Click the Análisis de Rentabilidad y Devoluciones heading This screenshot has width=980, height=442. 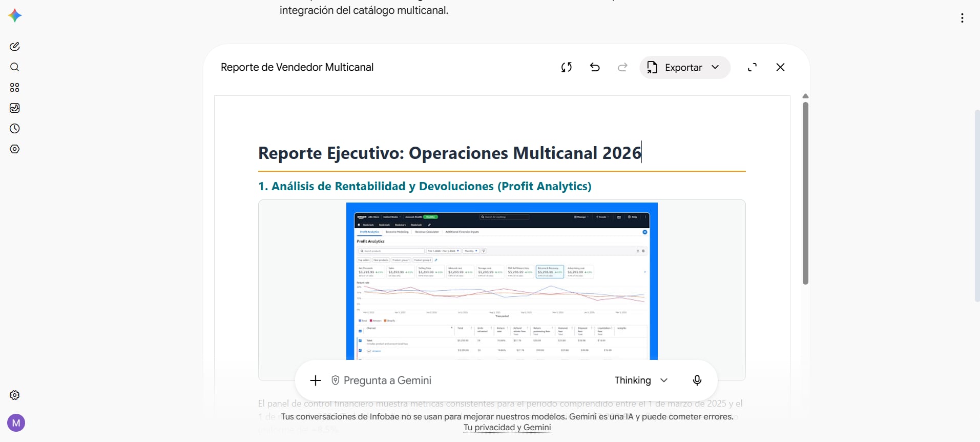pyautogui.click(x=425, y=186)
